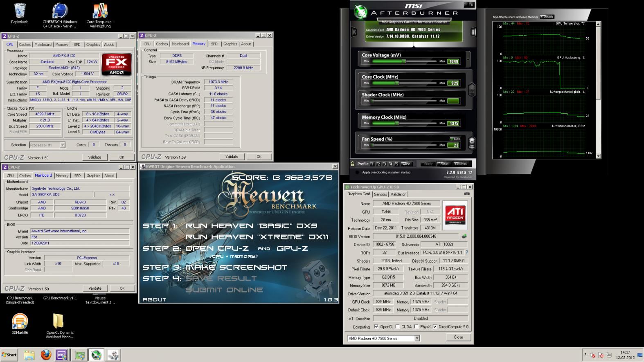Click the Afterburner Settings button
Viewport: 644px width, 362px height.
click(x=460, y=164)
